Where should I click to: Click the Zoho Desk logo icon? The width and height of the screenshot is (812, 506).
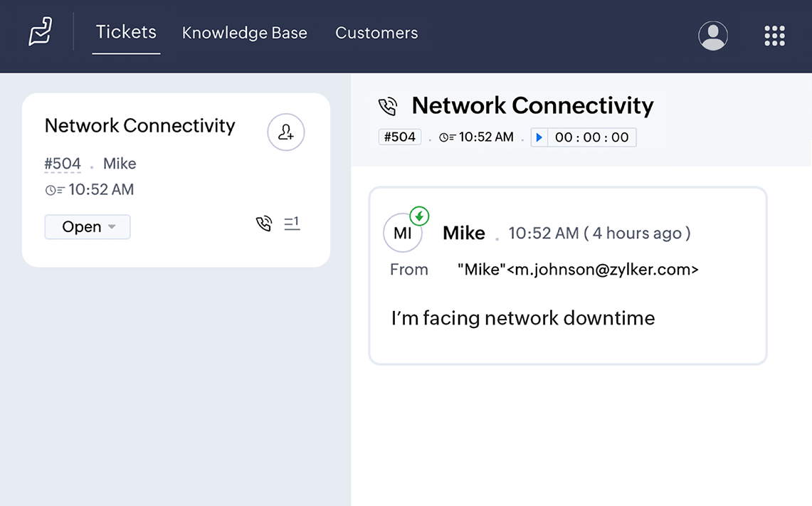41,33
